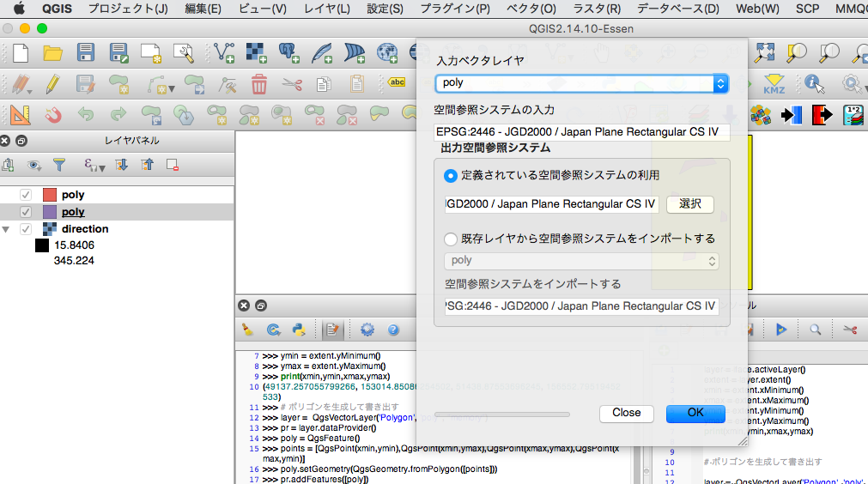Open the 編集(E) menu
This screenshot has height=484, width=868.
(x=203, y=9)
